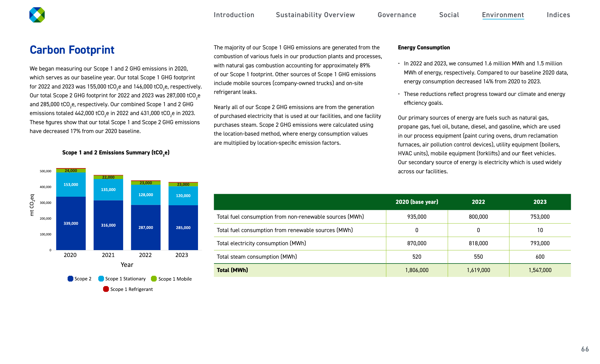Viewport: 600px width, 364px height.
Task: Click the 935,000 table cell
Action: click(x=417, y=217)
